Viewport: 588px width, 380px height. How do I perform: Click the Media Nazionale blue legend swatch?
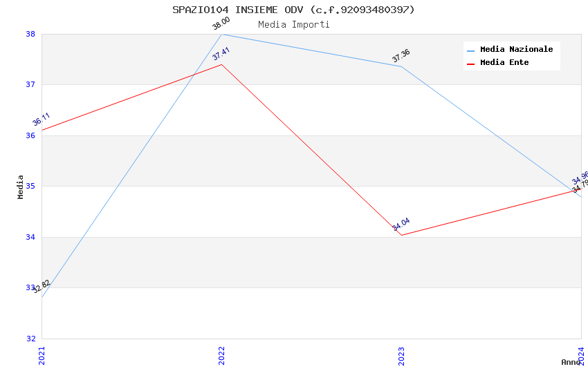tap(471, 50)
